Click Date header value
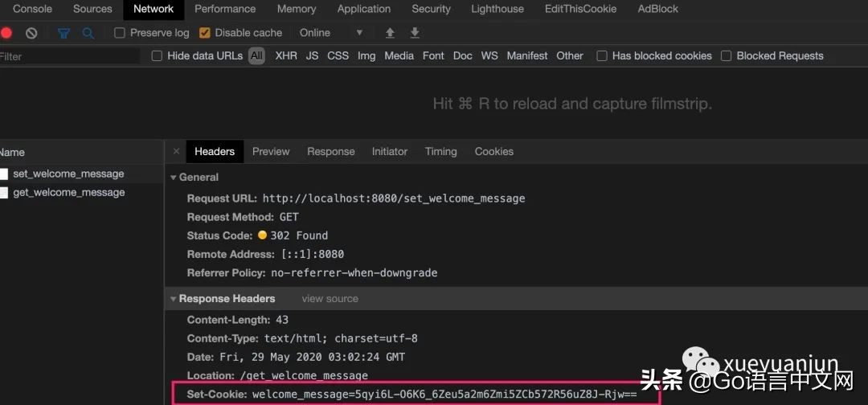The height and width of the screenshot is (405, 868). pos(312,358)
